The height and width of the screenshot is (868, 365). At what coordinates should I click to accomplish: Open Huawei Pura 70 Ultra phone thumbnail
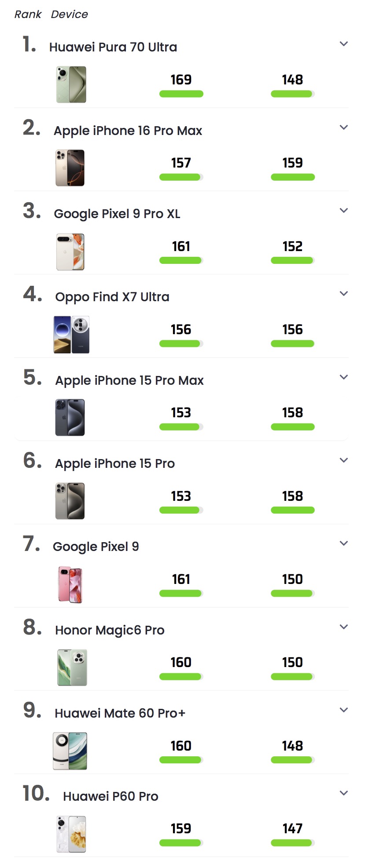click(x=71, y=84)
